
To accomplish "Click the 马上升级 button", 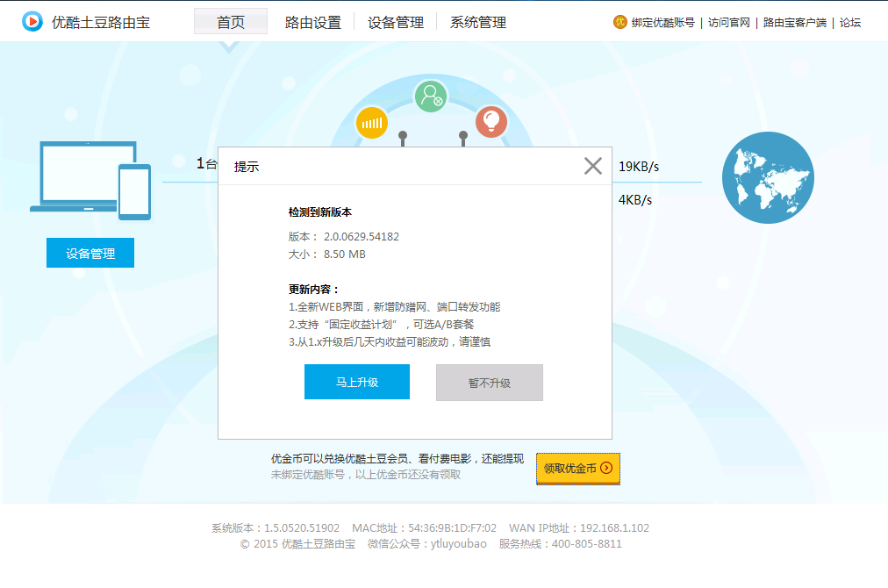I will 357,382.
